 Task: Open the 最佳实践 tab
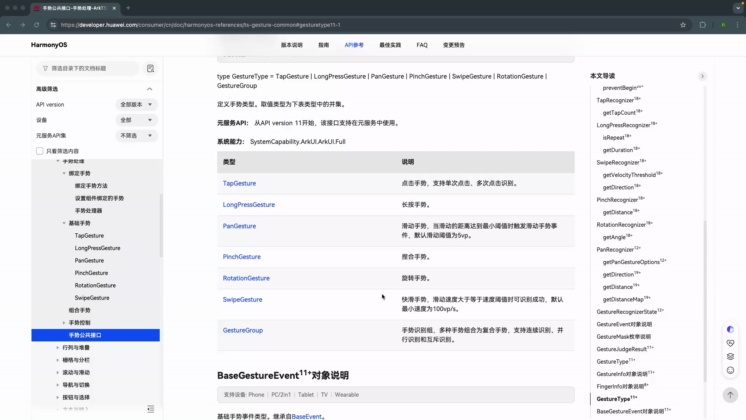(388, 45)
